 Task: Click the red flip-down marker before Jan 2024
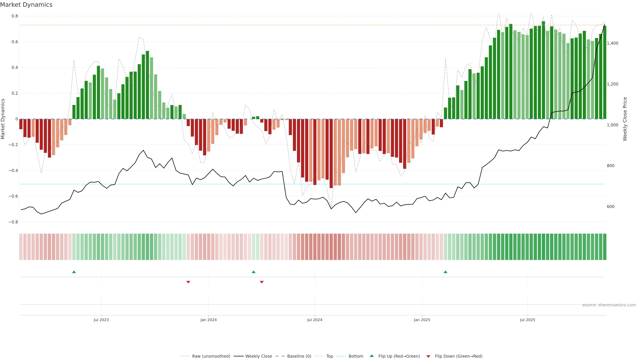[188, 282]
